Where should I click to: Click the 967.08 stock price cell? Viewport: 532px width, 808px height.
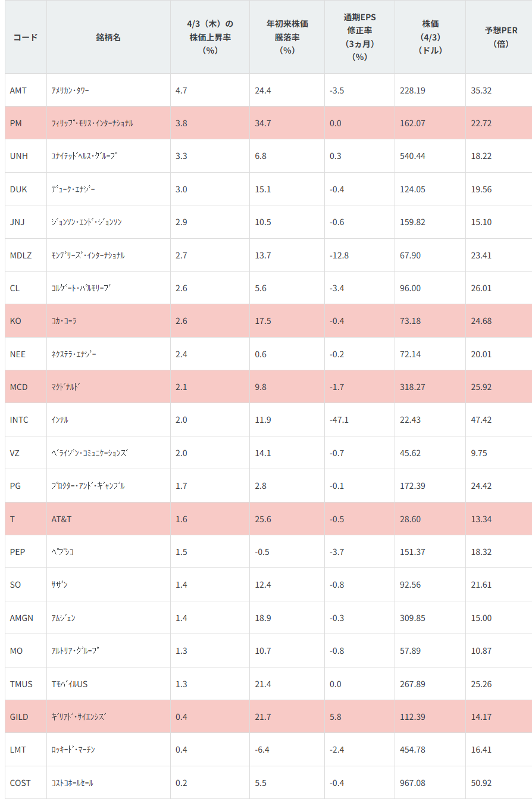(x=412, y=782)
